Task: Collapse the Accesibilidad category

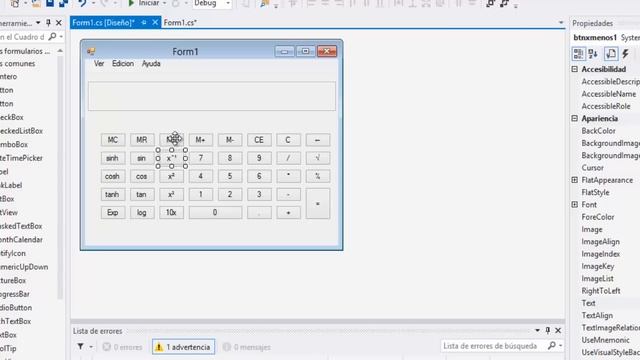Action: tap(575, 69)
